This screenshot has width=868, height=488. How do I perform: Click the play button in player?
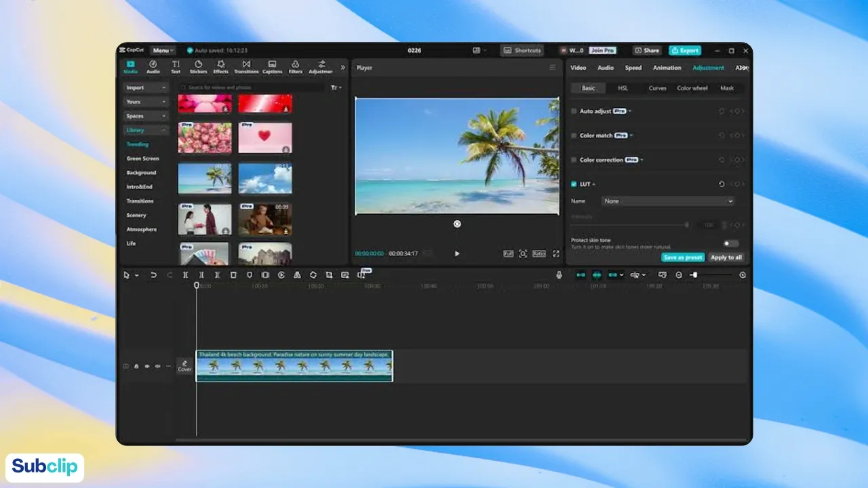457,253
